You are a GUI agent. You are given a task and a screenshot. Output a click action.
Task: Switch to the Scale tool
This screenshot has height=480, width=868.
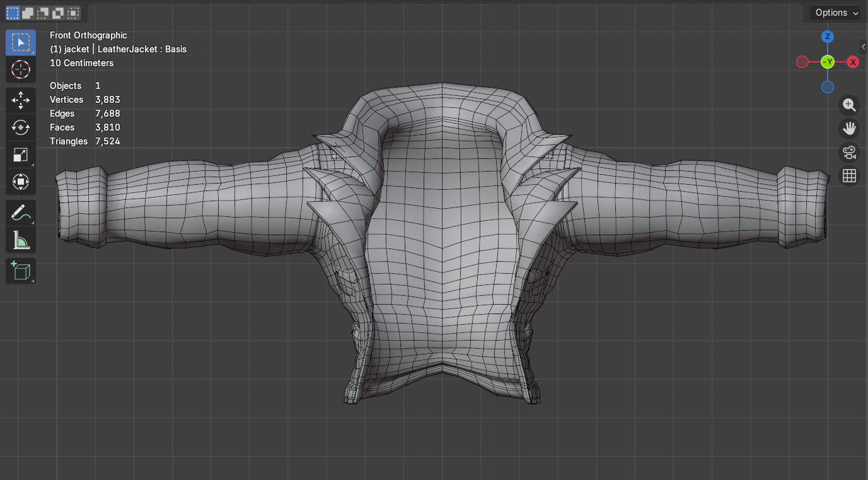click(21, 155)
